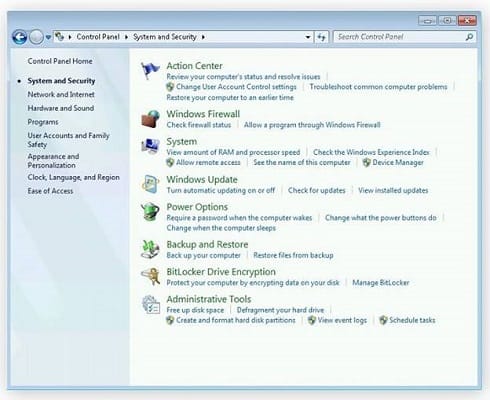This screenshot has width=490, height=400.
Task: Open the Action Center heading link
Action: coord(194,66)
